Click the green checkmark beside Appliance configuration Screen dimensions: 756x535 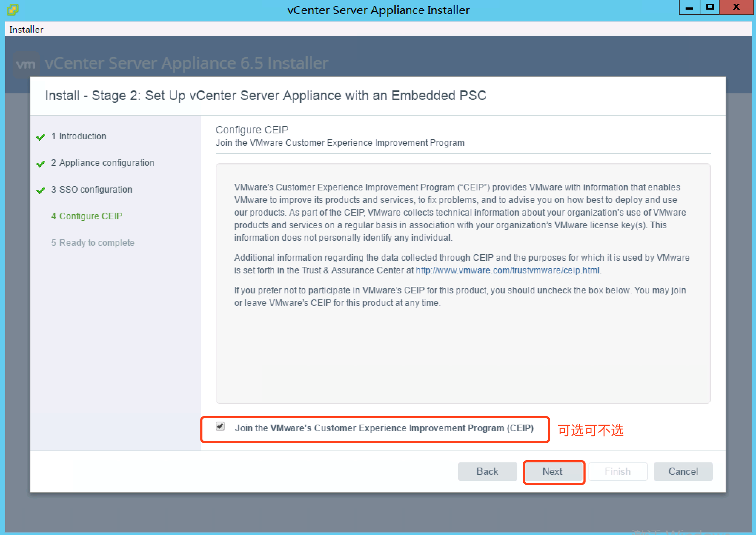pyautogui.click(x=41, y=164)
